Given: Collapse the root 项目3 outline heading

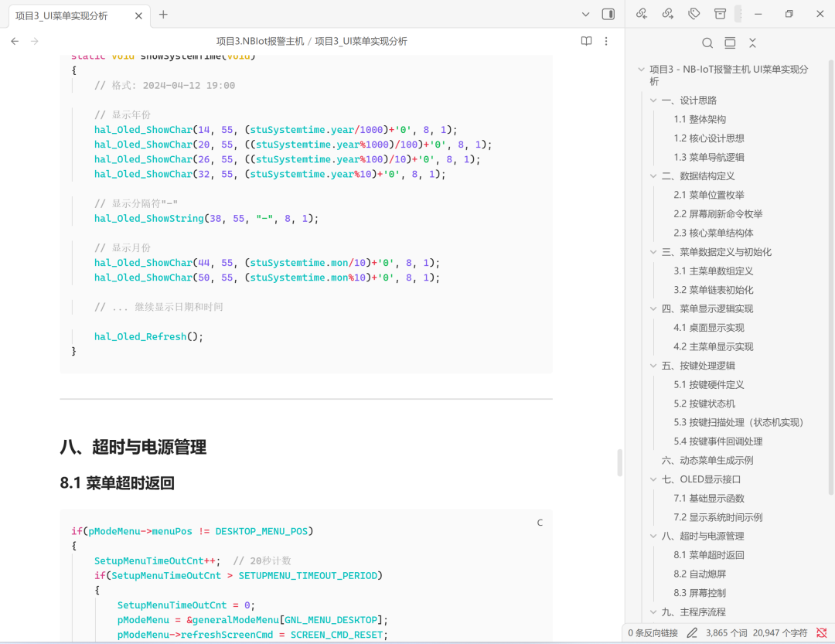Looking at the screenshot, I should pyautogui.click(x=641, y=70).
